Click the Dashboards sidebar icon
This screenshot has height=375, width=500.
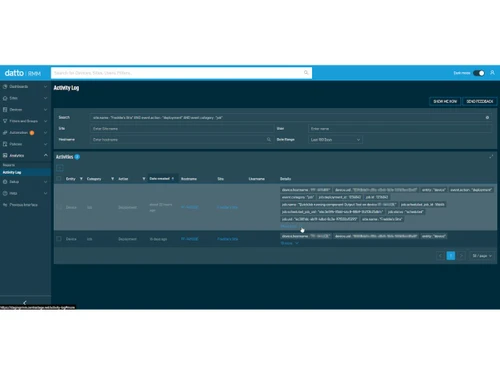[x=5, y=87]
